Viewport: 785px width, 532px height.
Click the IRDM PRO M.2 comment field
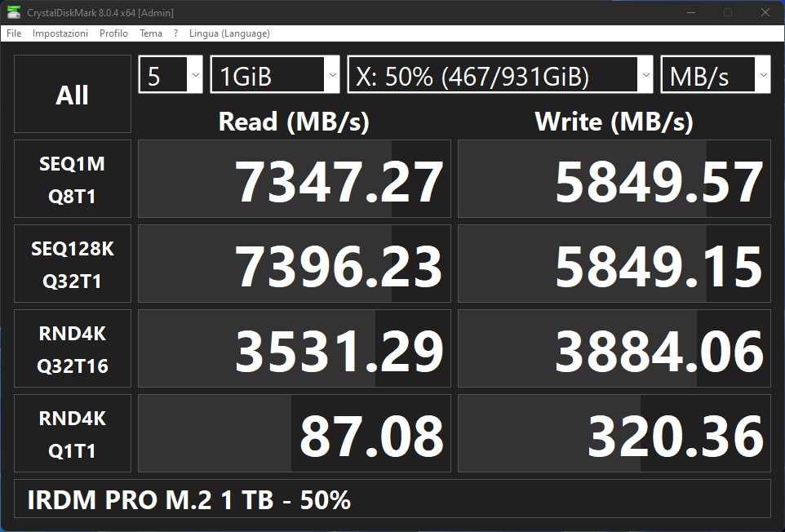point(392,499)
